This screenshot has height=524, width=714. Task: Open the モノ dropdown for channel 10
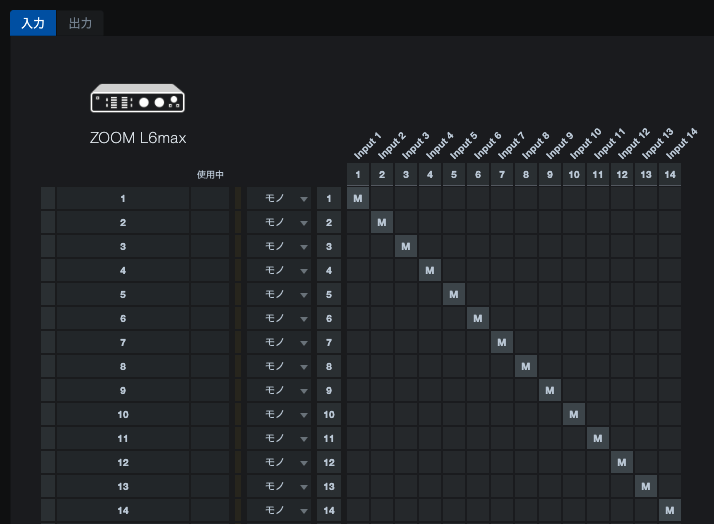(x=281, y=414)
